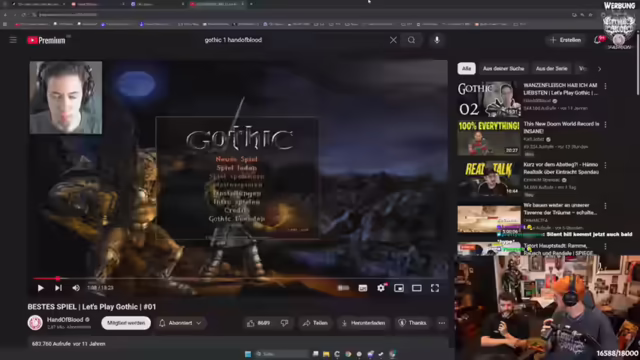This screenshot has height=360, width=640.
Task: Like the video with thumbs up
Action: coord(259,323)
